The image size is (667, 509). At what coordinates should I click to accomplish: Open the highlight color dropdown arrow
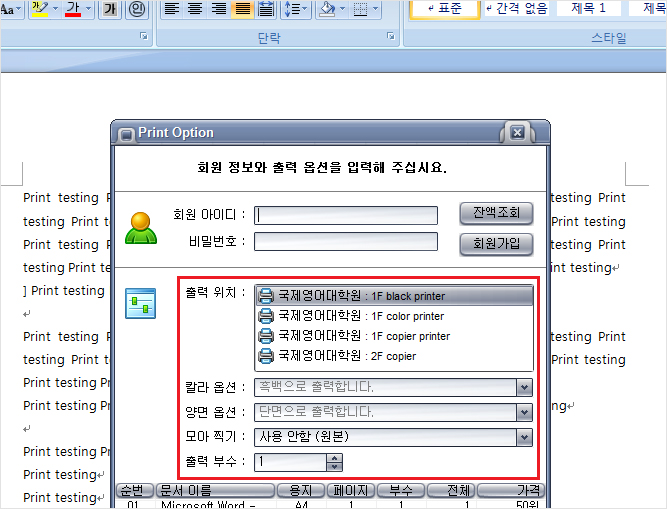coord(55,9)
